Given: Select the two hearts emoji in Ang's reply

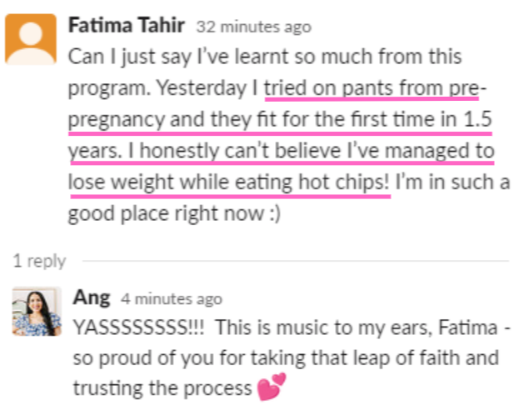Looking at the screenshot, I should click(x=272, y=387).
